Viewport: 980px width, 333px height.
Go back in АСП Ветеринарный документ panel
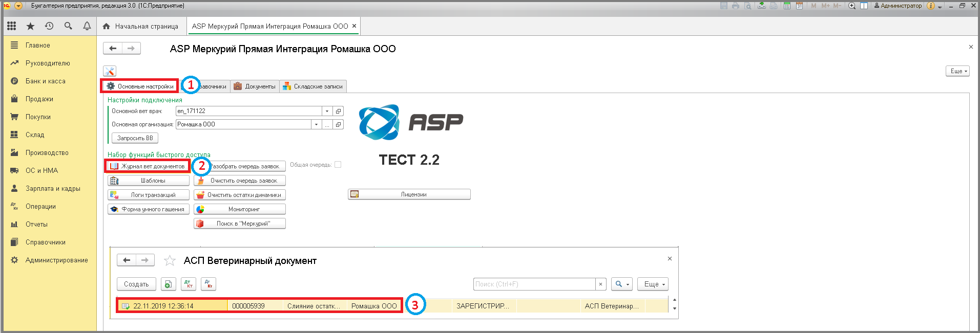click(127, 260)
